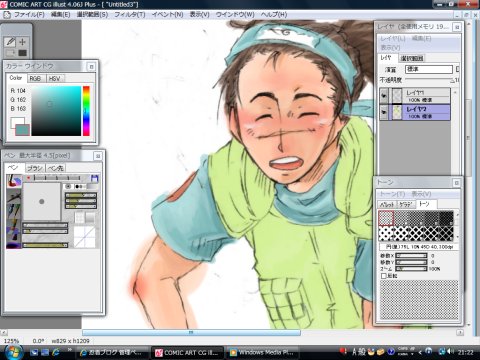Screen dimensions: 480x360
Task: Toggle visibility of レイヤ2 layer
Action: 384,112
